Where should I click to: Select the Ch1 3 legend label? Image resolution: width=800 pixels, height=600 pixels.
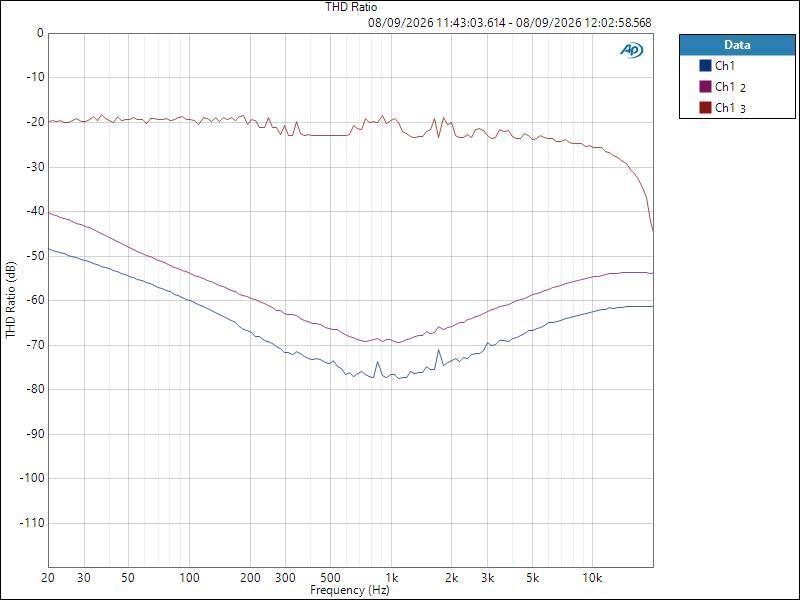pyautogui.click(x=730, y=108)
